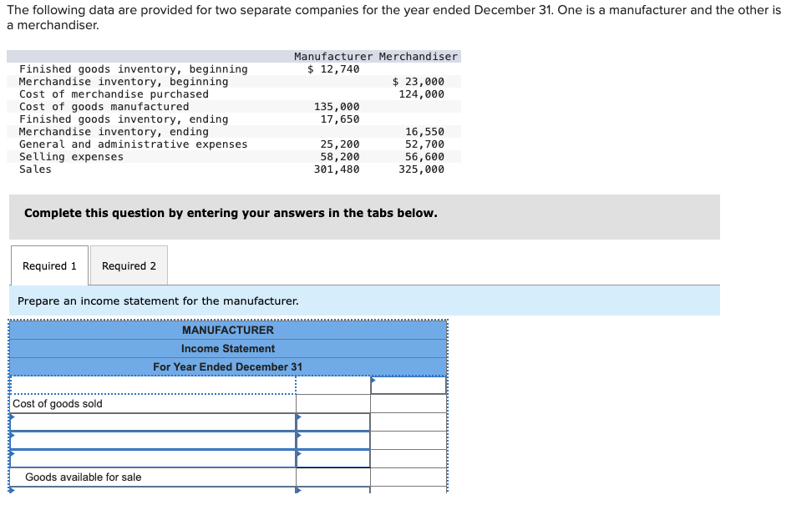Switch to the Required 2 tab

129,265
